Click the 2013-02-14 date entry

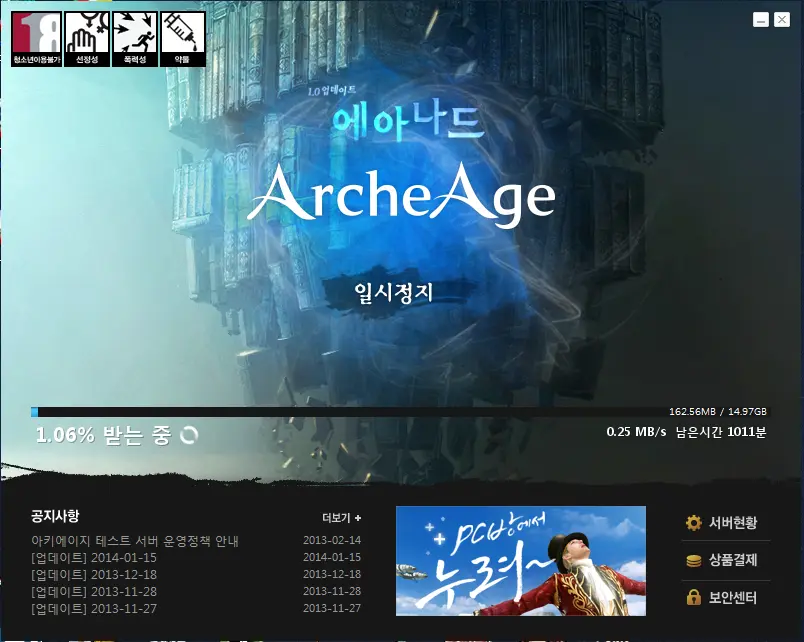pyautogui.click(x=332, y=540)
